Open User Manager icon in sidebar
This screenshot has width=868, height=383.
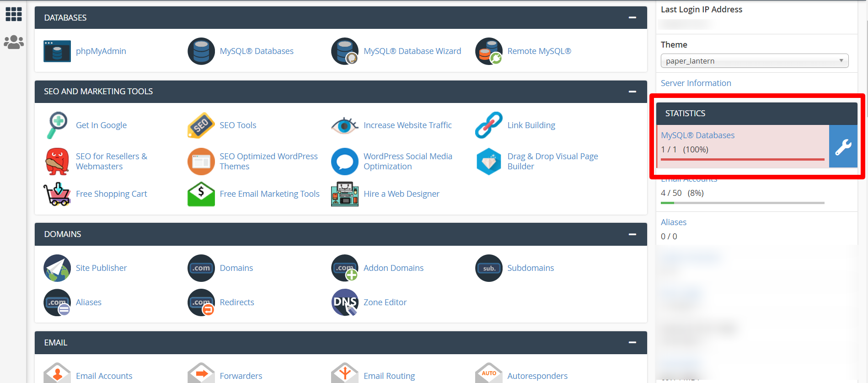[x=14, y=42]
